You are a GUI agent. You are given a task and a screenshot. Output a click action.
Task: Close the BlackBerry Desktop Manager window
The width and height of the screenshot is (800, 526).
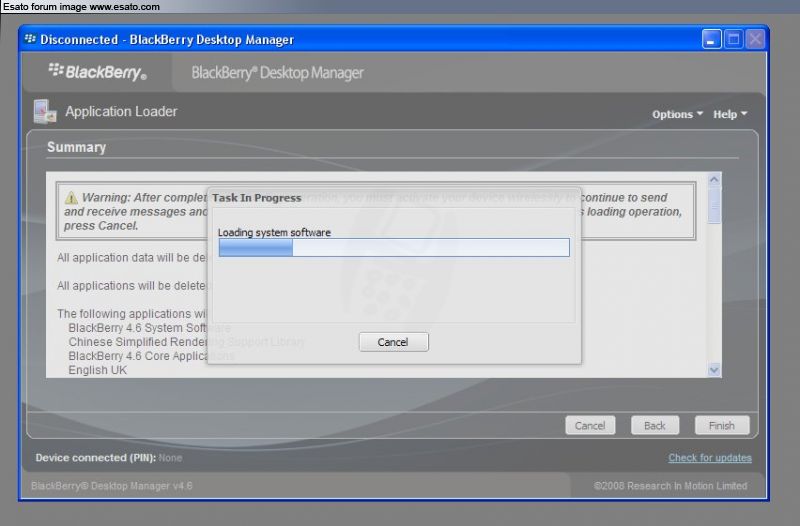coord(756,39)
